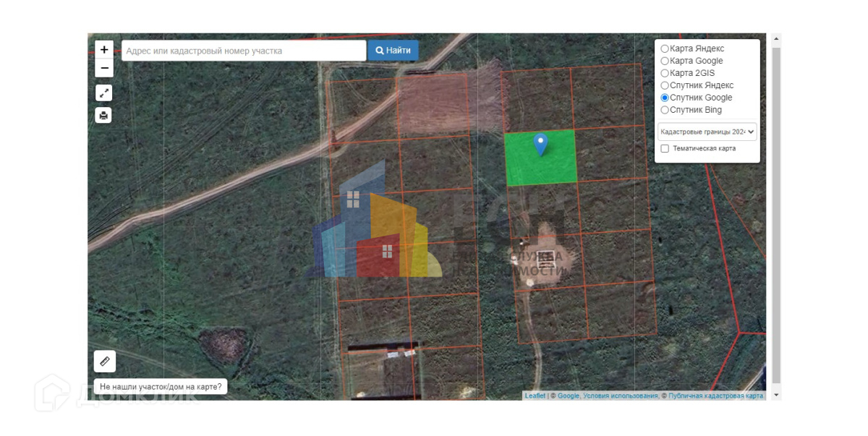Zoom out with the minus button
Screen dimensions: 868x436
point(104,69)
